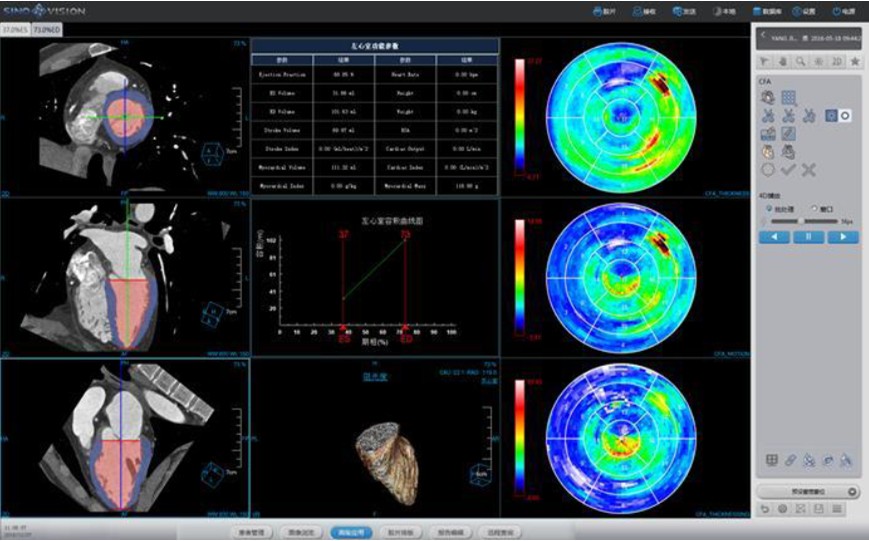Switch to the 73.0%ED phase tab
This screenshot has height=541, width=869.
tap(46, 30)
